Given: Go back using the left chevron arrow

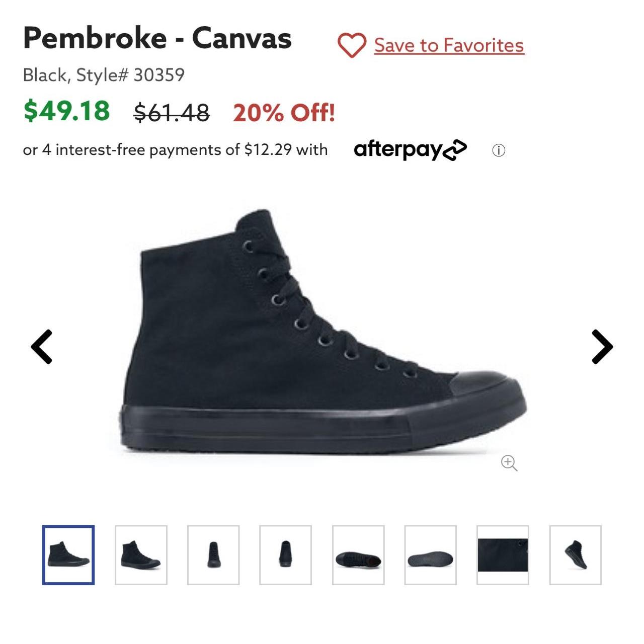Looking at the screenshot, I should pyautogui.click(x=42, y=347).
